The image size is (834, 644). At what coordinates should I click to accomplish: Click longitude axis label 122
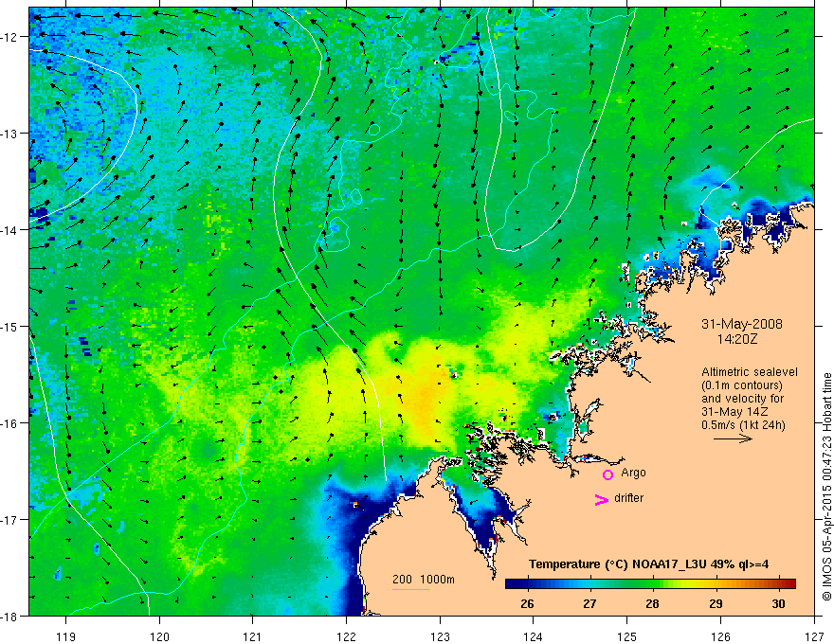346,636
